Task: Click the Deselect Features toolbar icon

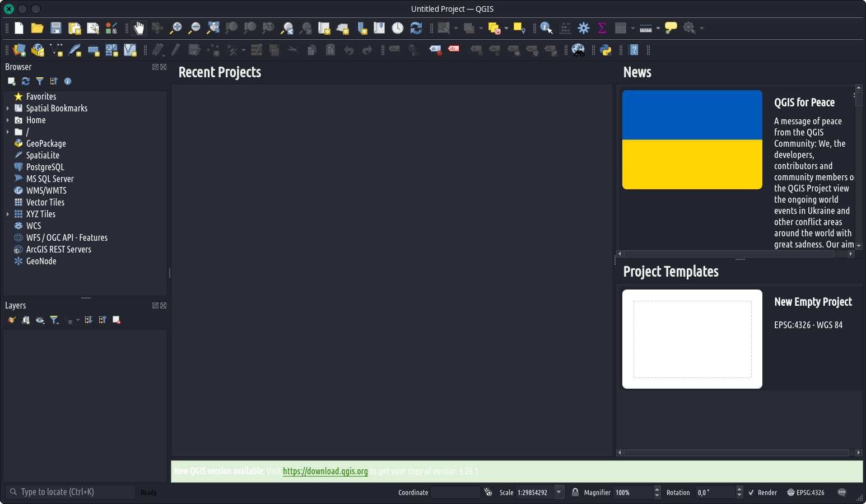Action: tap(494, 28)
